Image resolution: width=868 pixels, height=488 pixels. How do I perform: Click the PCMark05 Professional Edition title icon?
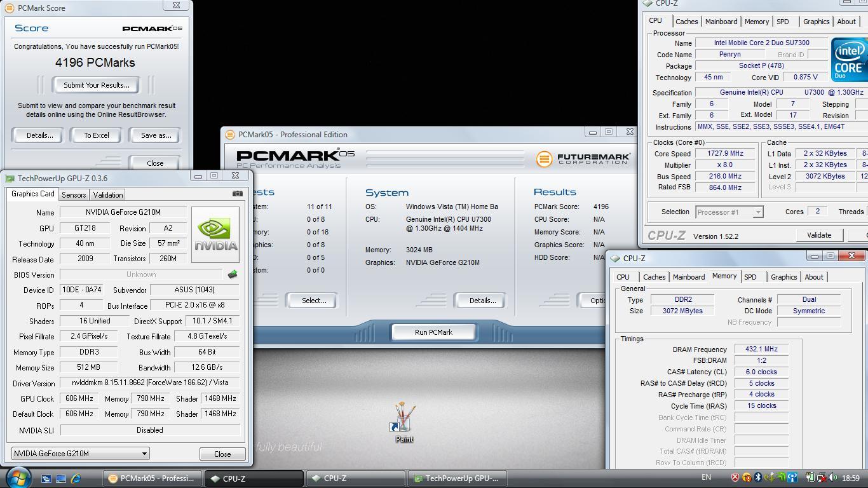(x=230, y=135)
